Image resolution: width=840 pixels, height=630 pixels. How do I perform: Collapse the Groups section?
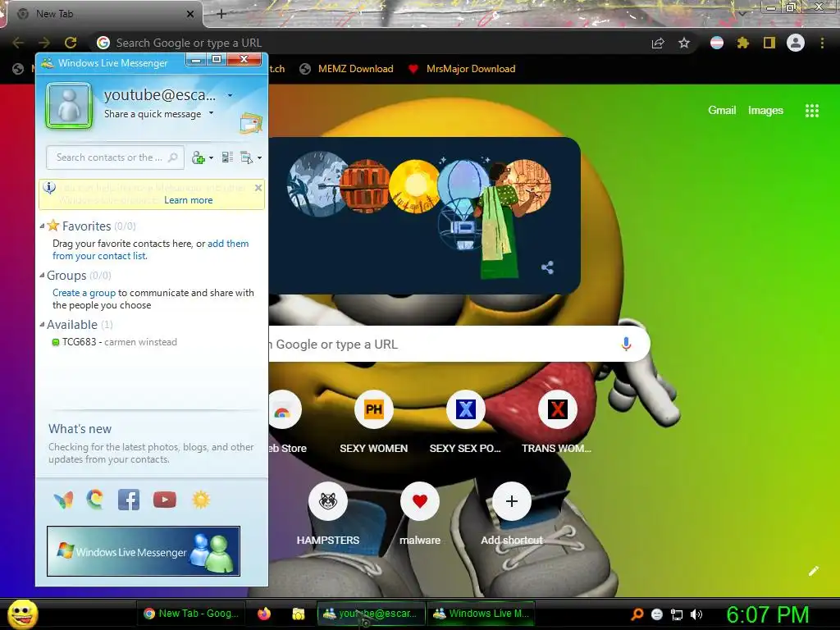point(42,276)
